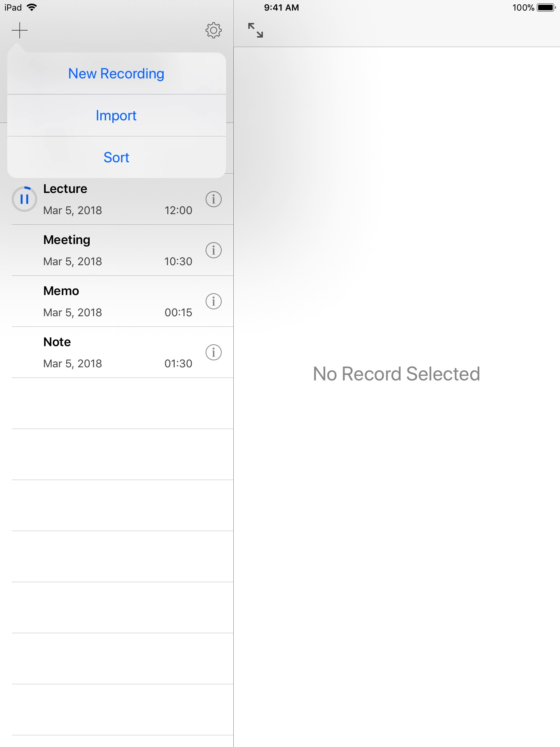
Task: Select Import in the popup menu
Action: click(x=117, y=116)
